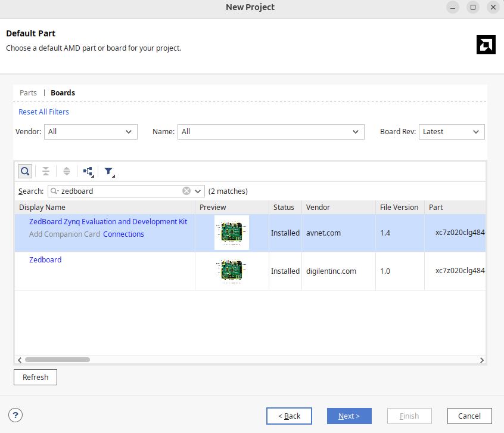Click the part cell in the digilentinc.com row

coord(455,271)
